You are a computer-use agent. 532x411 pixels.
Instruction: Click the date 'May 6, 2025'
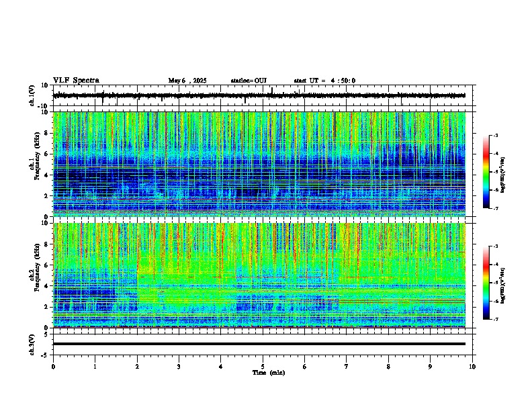187,81
